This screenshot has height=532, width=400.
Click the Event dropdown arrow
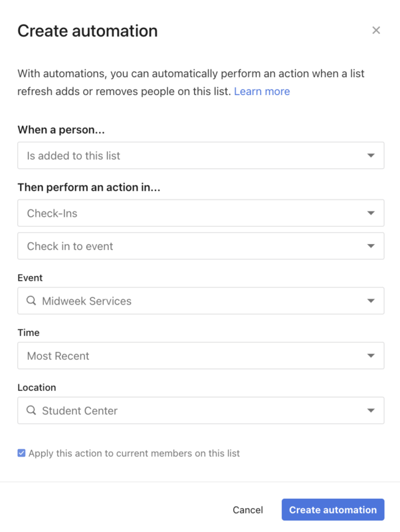tap(371, 301)
